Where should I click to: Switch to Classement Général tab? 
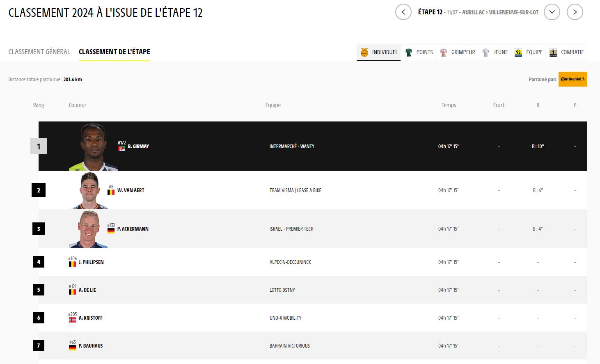coord(39,52)
